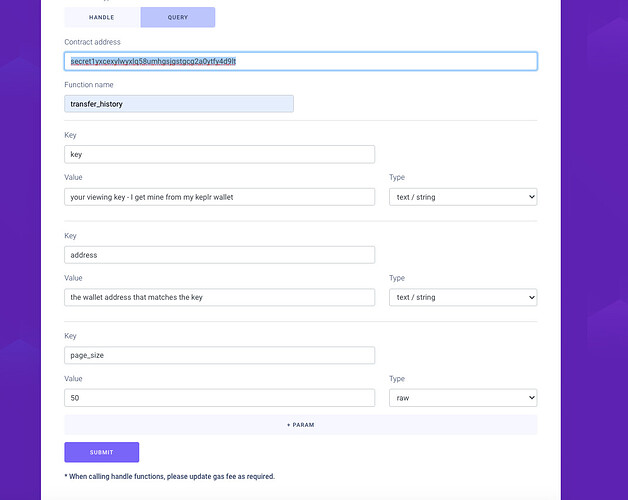
Task: Click the viewing key Value field
Action: pos(219,197)
